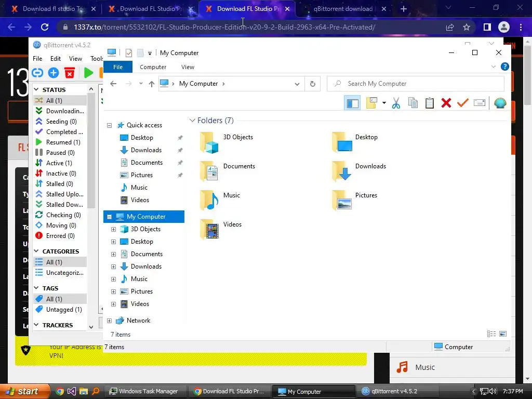The width and height of the screenshot is (532, 399).
Task: Click the Paste clipboard icon
Action: [x=430, y=103]
